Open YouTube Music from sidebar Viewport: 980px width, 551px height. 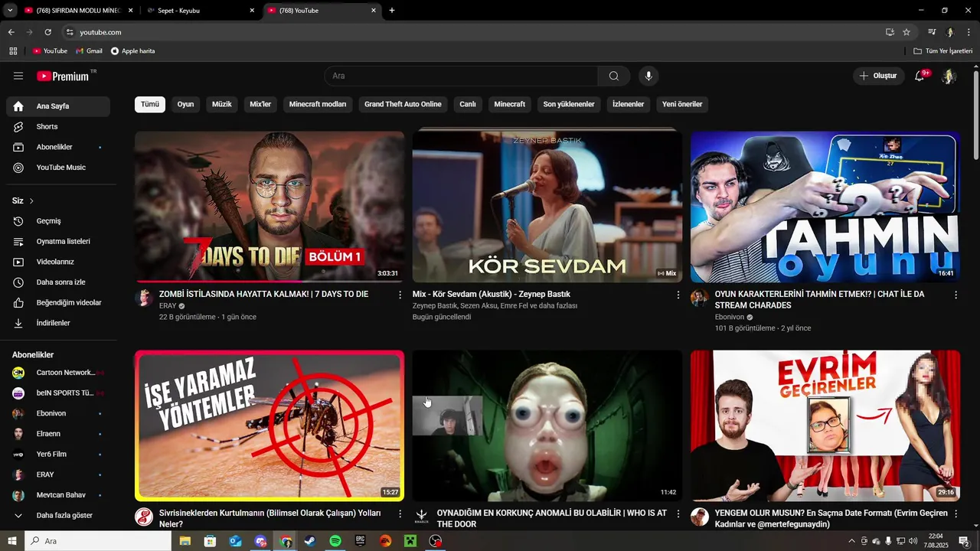point(58,168)
